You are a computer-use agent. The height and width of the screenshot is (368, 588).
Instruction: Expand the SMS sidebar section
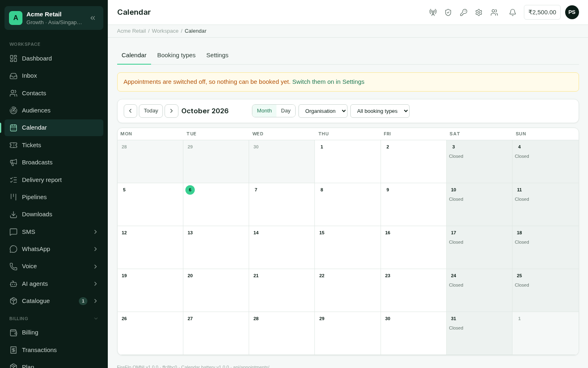(54, 232)
